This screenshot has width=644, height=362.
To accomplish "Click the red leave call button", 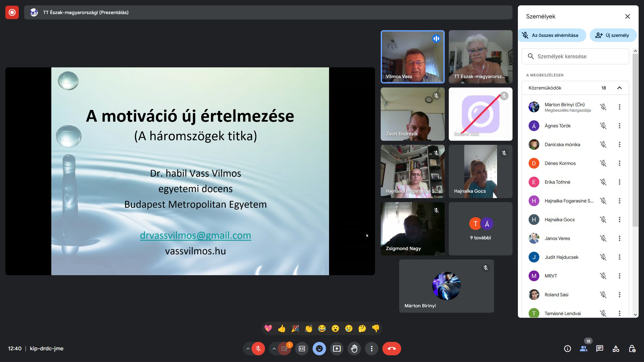I will 391,349.
